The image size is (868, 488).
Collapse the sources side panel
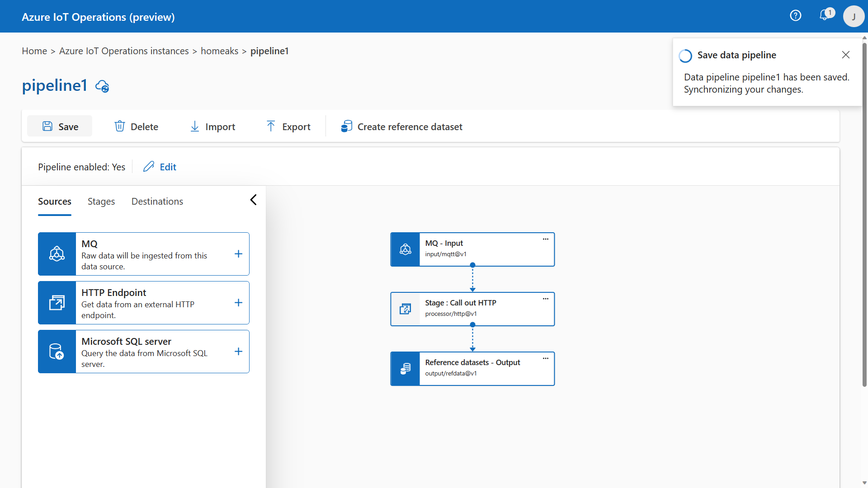pos(253,200)
